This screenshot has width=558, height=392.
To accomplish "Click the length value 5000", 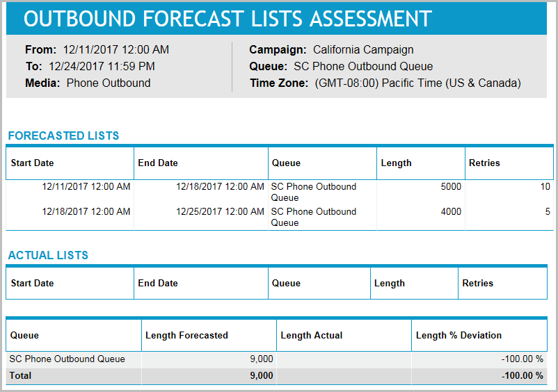I will point(451,186).
